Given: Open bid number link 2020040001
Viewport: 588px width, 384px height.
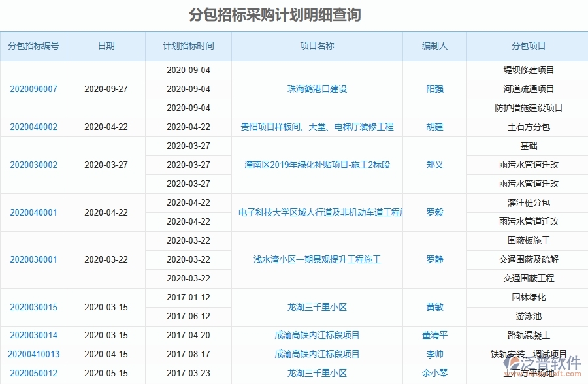Looking at the screenshot, I should (x=34, y=212).
